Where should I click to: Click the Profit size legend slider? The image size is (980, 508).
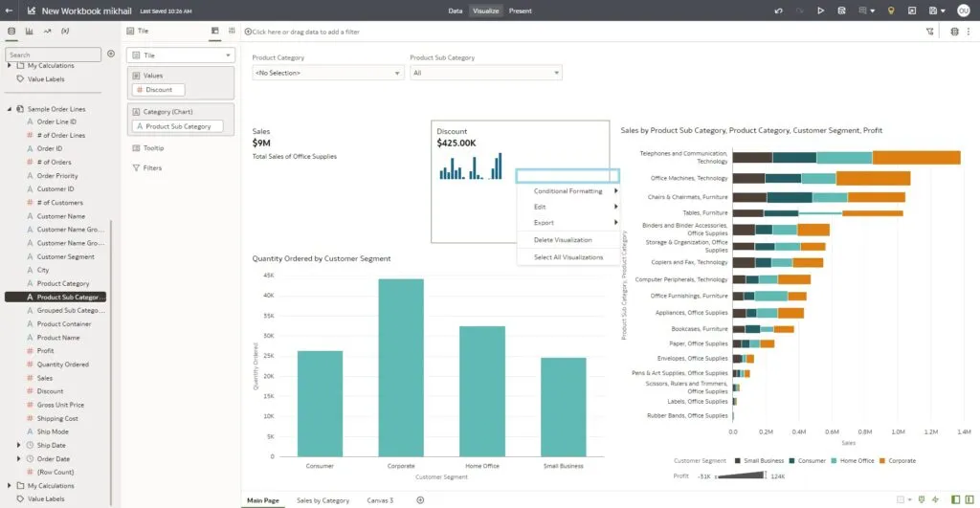click(x=740, y=475)
